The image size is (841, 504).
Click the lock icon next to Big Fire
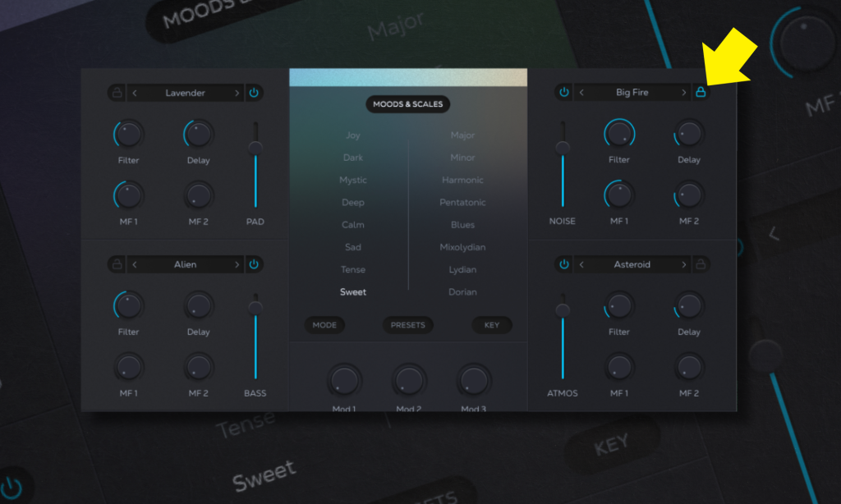point(701,93)
